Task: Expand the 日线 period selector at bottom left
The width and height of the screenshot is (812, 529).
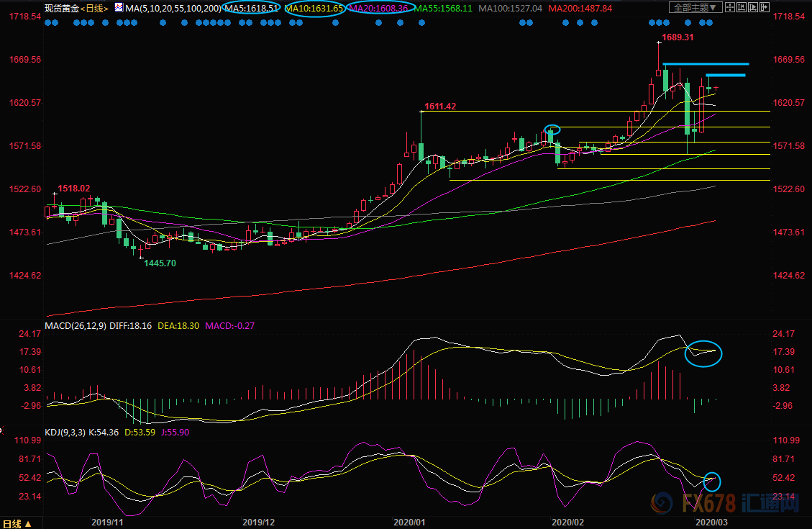Action: click(x=17, y=523)
